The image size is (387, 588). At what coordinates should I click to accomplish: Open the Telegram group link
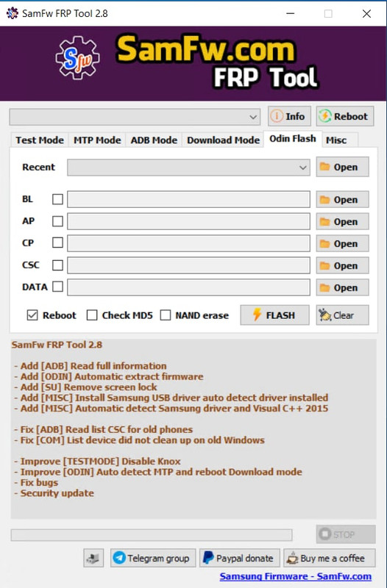[153, 559]
